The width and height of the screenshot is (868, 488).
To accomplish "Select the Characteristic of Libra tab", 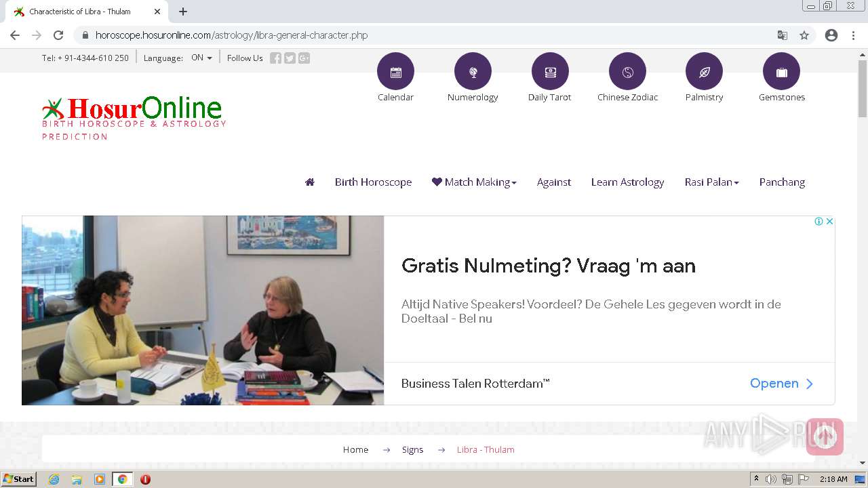I will 86,12.
